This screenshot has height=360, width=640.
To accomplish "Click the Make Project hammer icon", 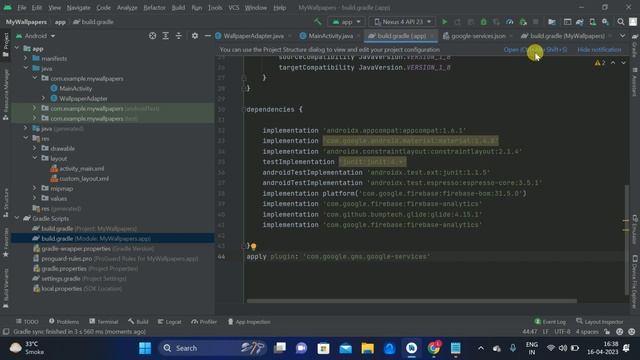I will (318, 22).
